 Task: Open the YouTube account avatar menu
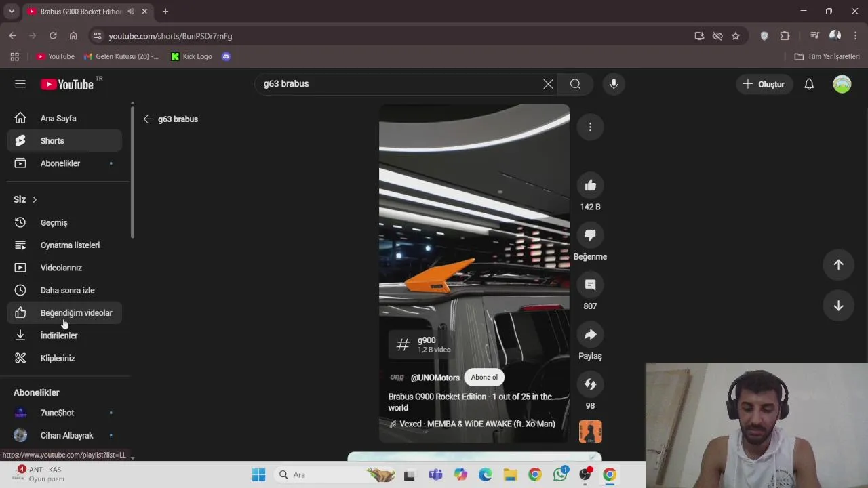tap(842, 84)
